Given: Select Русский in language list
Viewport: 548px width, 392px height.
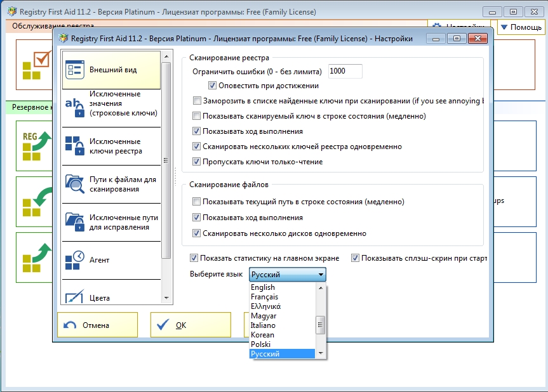Looking at the screenshot, I should pos(282,353).
